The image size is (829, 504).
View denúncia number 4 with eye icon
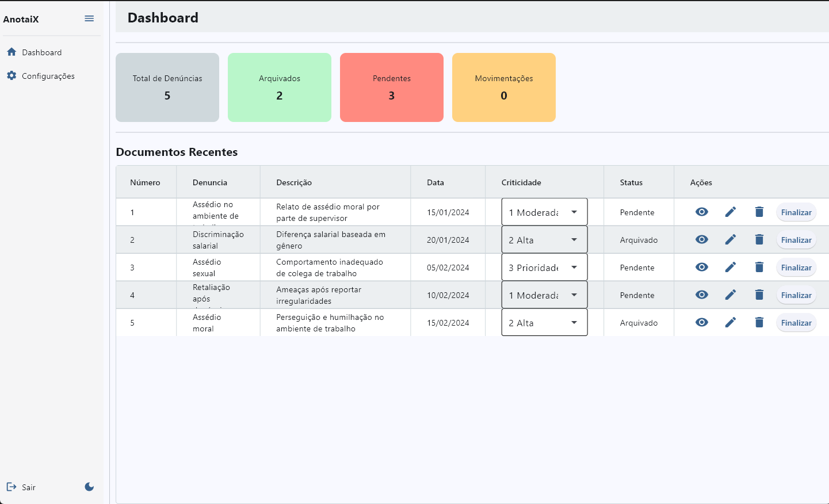tap(702, 295)
